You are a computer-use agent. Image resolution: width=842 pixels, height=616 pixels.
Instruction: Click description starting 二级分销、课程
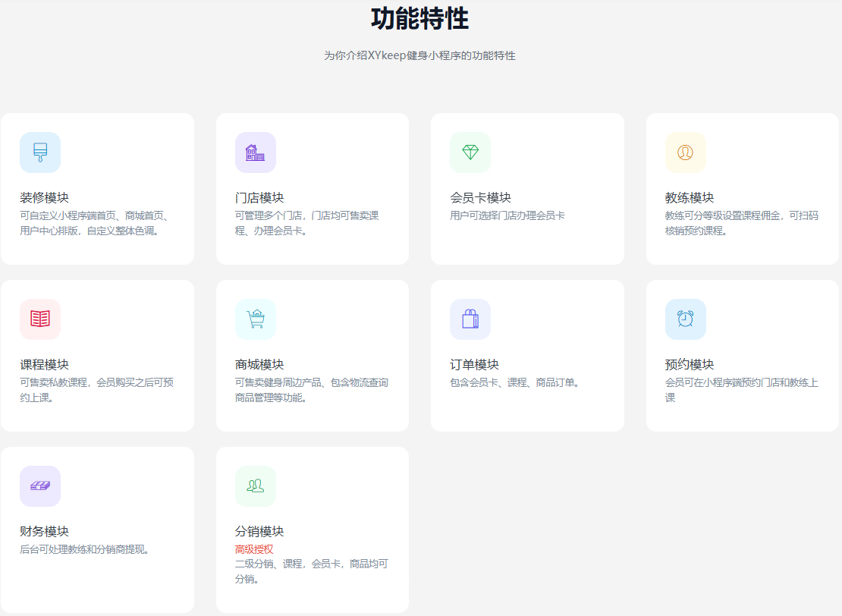[x=312, y=571]
